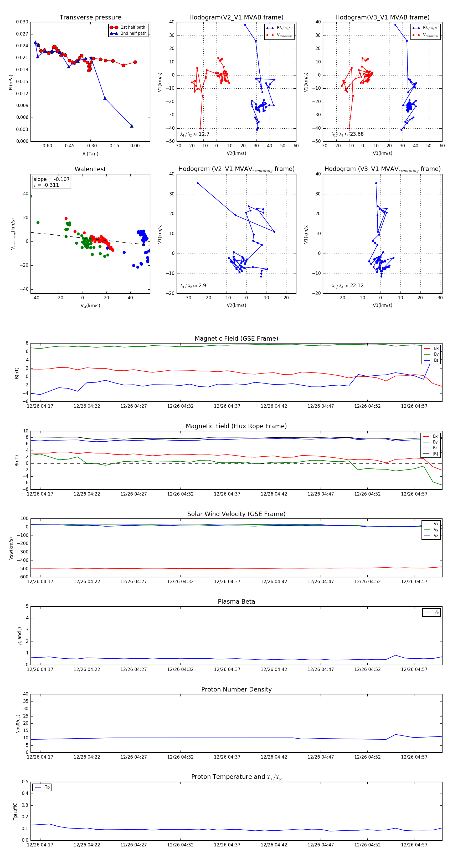Viewport: 473px width, 868px height.
Task: Click the V_A(km/s) x-axis label under WalenTest
Action: click(90, 306)
